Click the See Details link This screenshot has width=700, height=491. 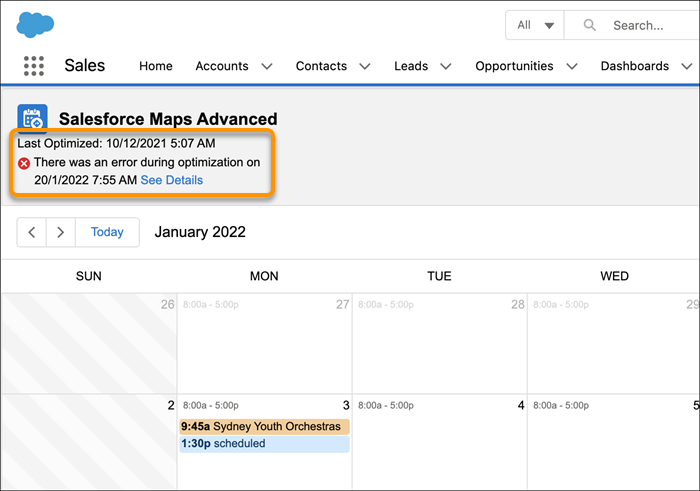tap(171, 180)
